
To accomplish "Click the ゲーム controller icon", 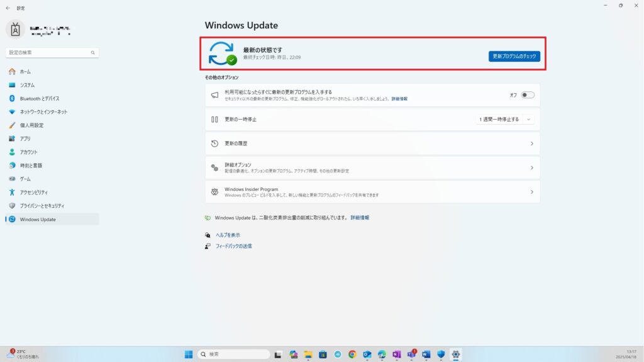I will point(12,179).
